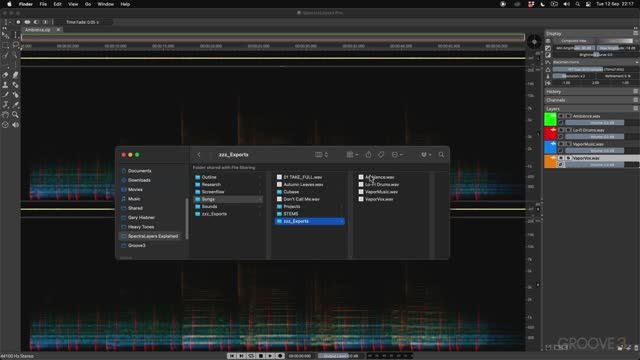Click the Finder sidebar scrollbar
This screenshot has height=360, width=640.
[187, 219]
